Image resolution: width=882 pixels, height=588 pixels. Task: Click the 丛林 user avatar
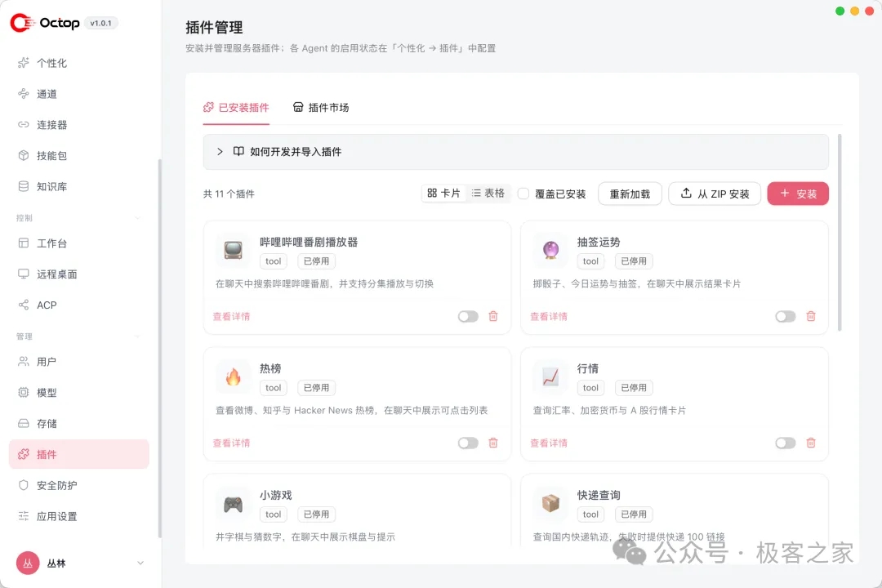click(x=28, y=563)
